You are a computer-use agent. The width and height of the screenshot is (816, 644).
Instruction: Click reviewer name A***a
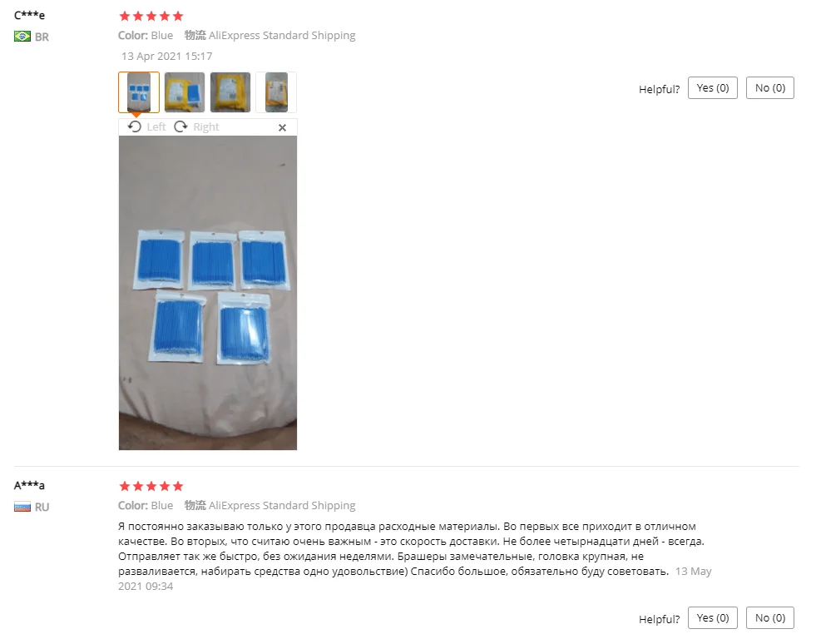[x=29, y=485]
